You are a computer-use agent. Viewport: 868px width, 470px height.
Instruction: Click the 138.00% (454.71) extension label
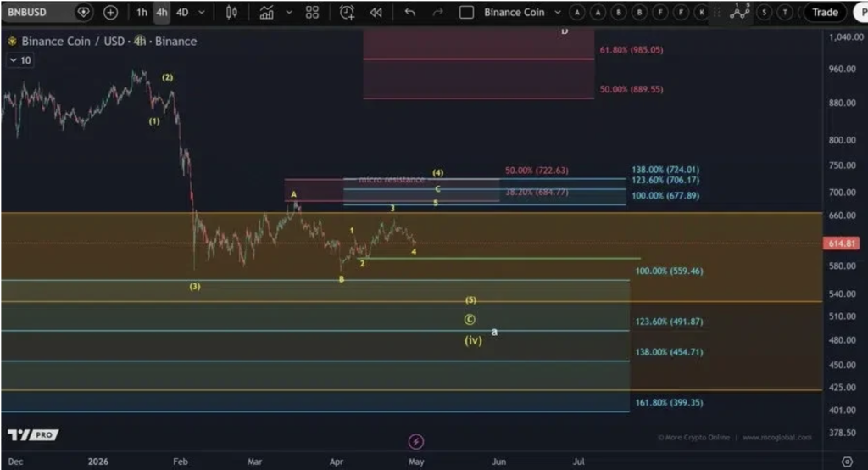pos(670,352)
